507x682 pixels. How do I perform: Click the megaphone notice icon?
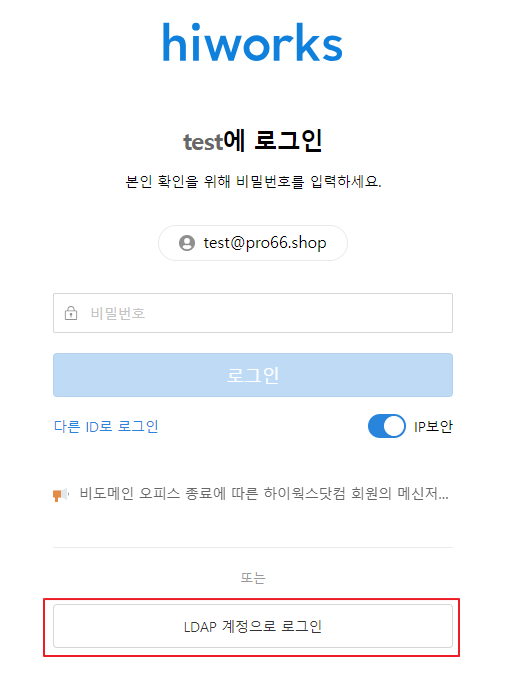61,495
